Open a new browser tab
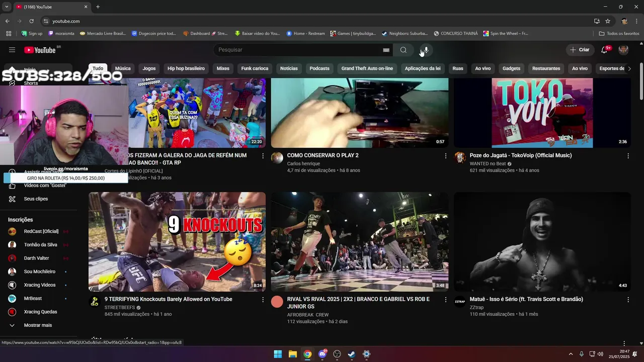 98,7
